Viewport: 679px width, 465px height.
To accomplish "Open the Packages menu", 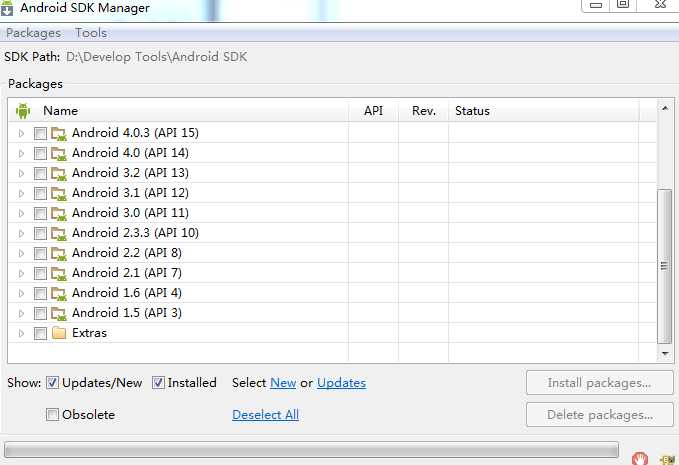I will click(x=33, y=33).
